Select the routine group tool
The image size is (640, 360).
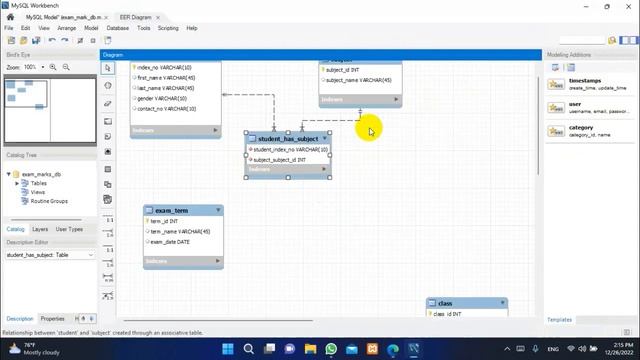[x=108, y=200]
